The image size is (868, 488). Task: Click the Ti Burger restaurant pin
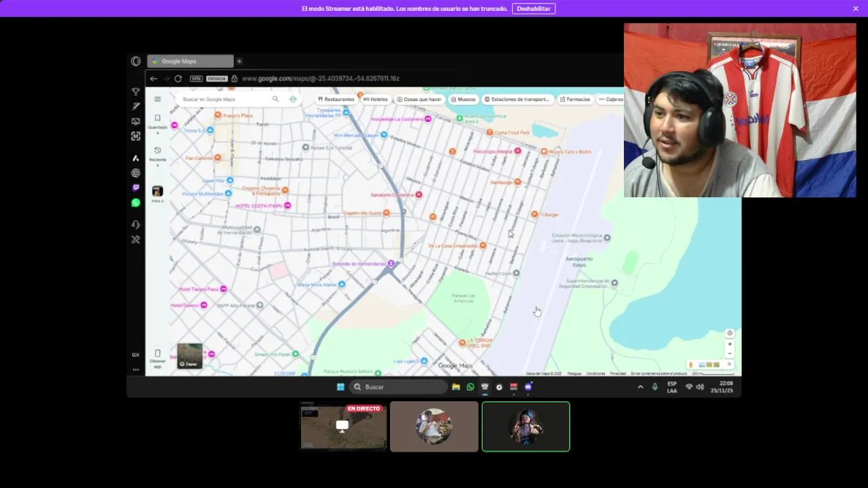[534, 214]
